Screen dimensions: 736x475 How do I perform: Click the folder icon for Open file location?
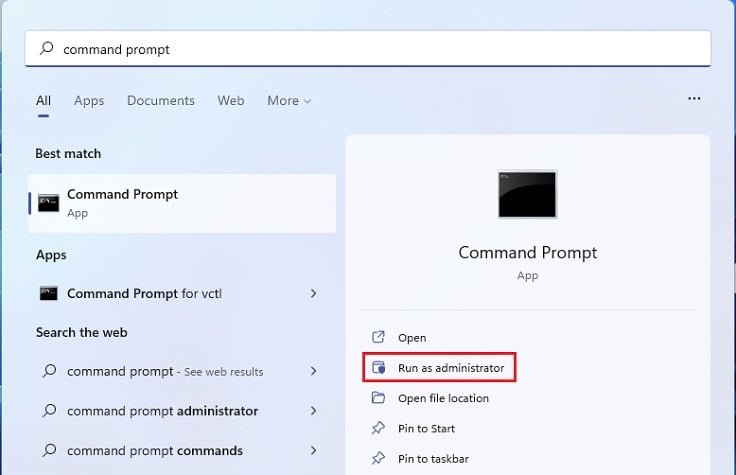(x=378, y=398)
